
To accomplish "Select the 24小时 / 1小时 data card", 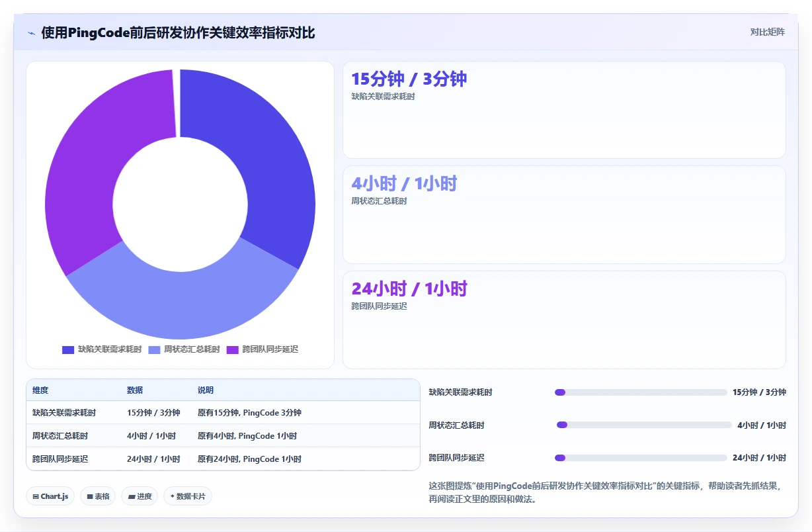I will point(564,320).
